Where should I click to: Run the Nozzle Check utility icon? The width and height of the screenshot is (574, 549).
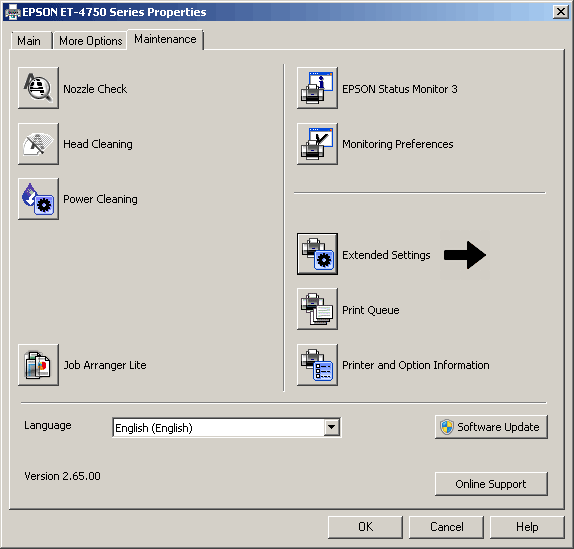38,88
